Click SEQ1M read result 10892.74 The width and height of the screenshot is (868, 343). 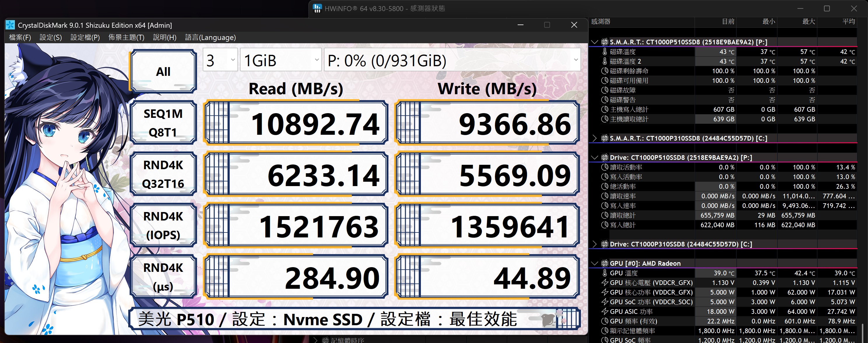coord(296,123)
